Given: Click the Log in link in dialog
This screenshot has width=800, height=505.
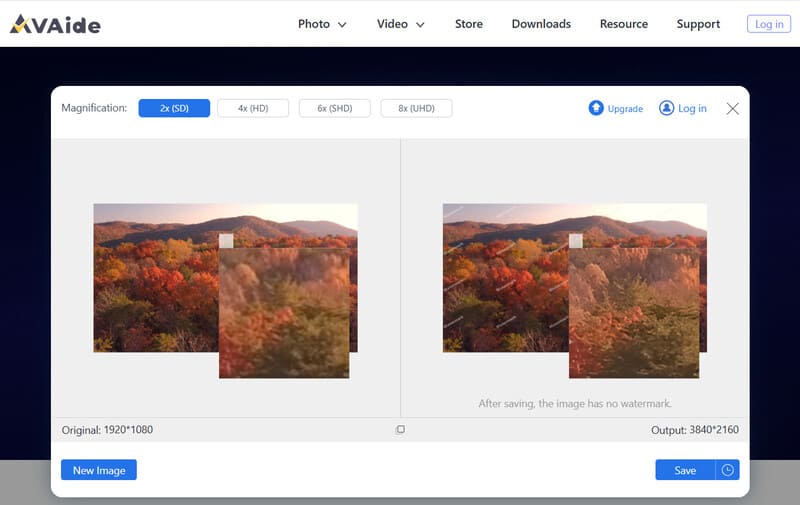Looking at the screenshot, I should coord(692,108).
